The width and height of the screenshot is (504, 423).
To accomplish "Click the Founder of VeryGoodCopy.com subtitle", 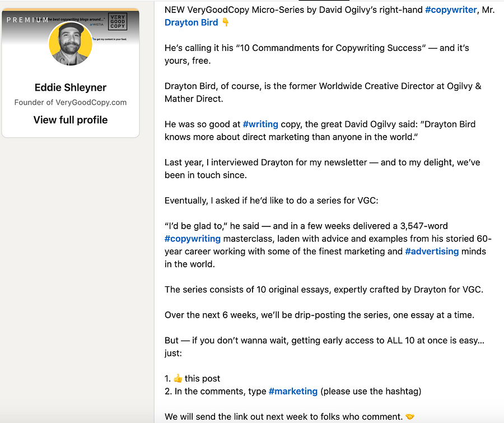I will 71,103.
